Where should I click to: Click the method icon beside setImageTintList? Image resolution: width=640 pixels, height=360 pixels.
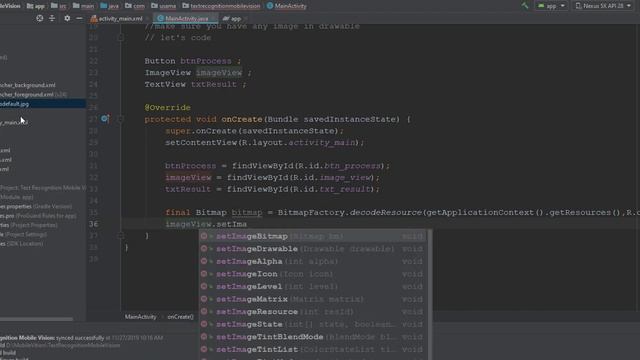(x=204, y=350)
